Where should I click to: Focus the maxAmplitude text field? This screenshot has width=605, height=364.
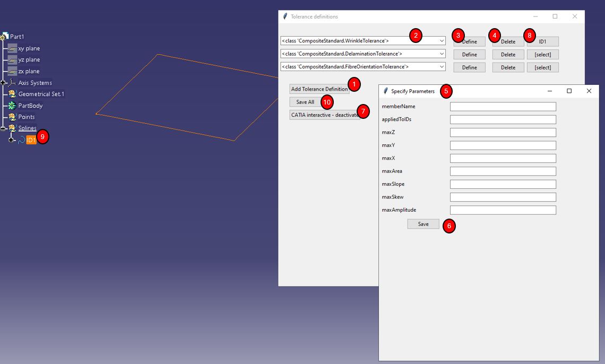[503, 210]
